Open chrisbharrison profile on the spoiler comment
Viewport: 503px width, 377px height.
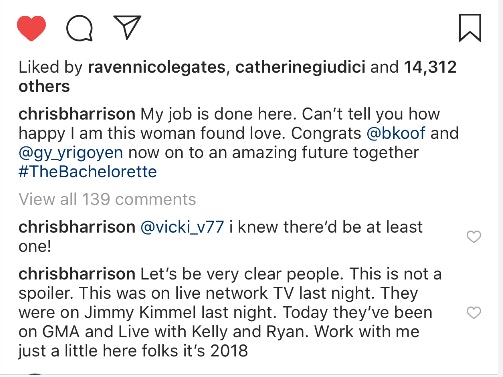pos(77,274)
